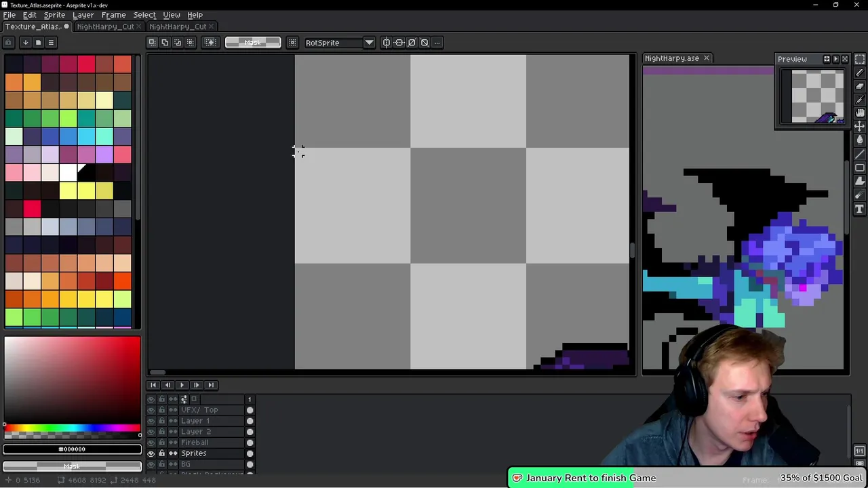Pick the bright red palette swatch

tap(32, 209)
